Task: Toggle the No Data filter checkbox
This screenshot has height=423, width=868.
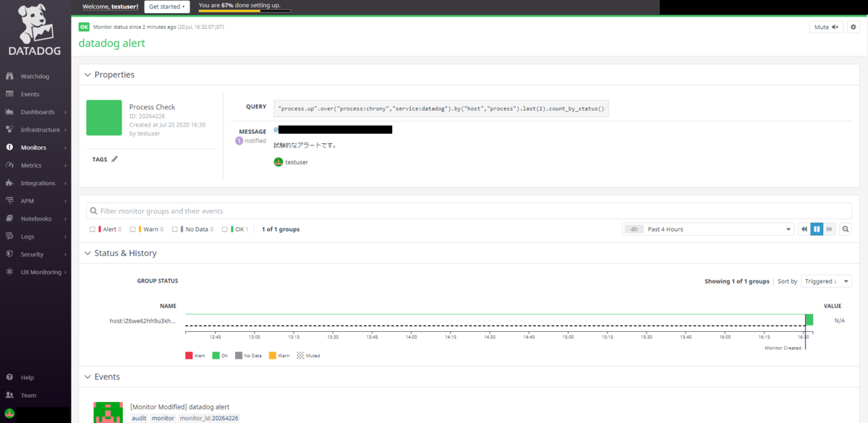Action: [x=175, y=229]
